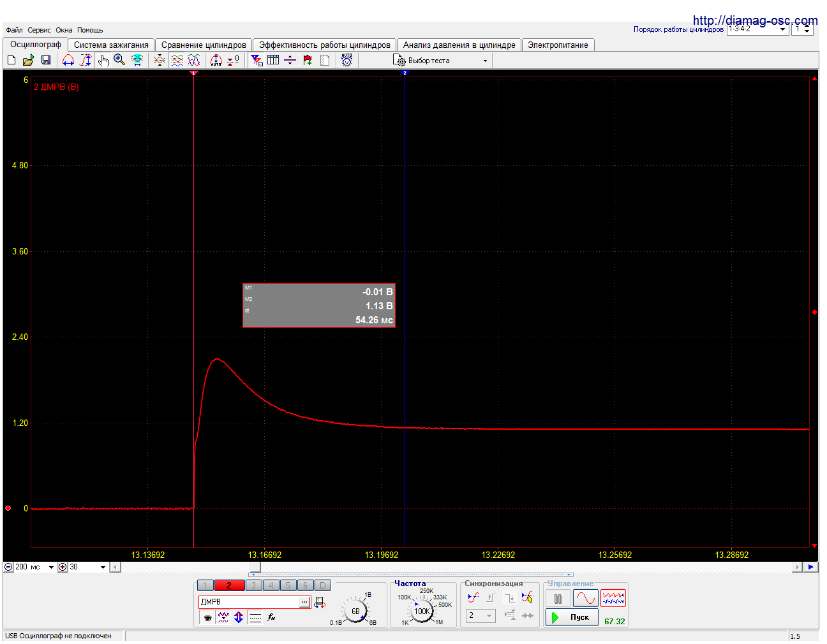Click the horizontal divider marker icon

pyautogui.click(x=290, y=60)
